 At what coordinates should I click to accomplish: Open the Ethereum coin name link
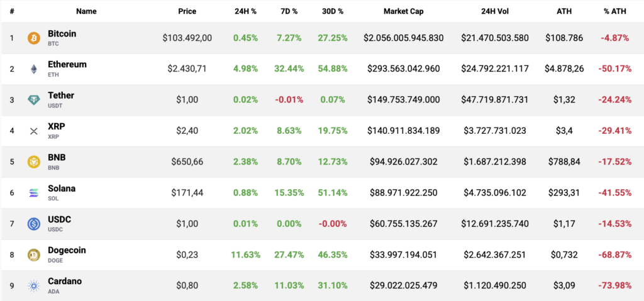[x=67, y=65]
